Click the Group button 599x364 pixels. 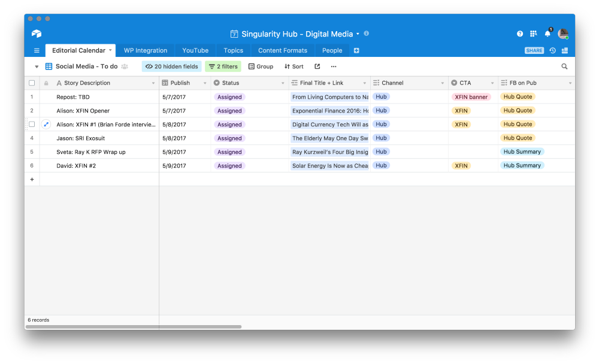(x=261, y=66)
